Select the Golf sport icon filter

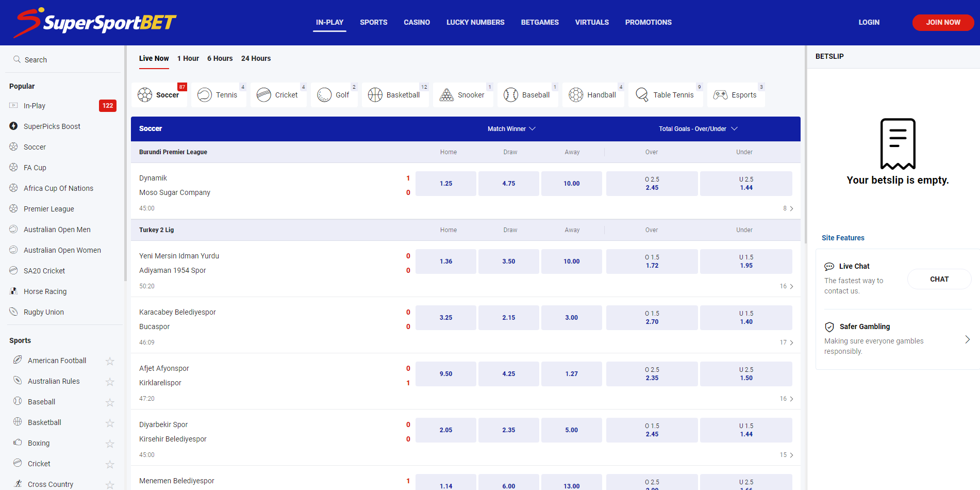coord(334,95)
